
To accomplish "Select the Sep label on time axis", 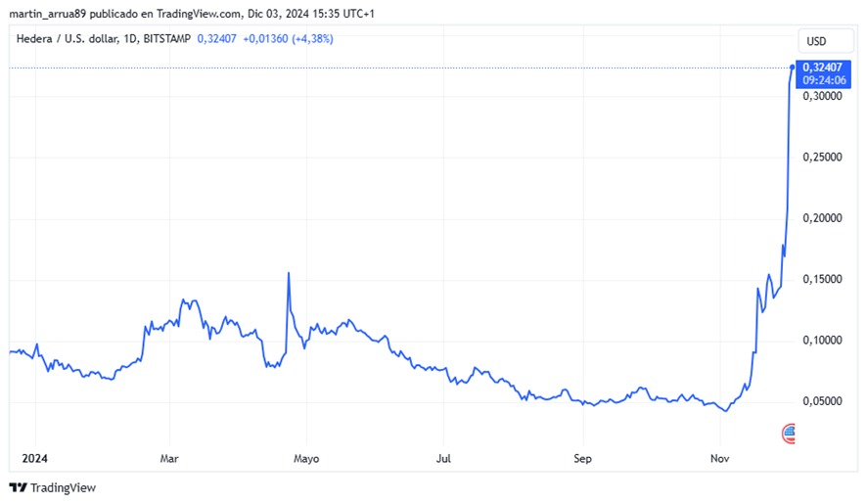I will point(582,458).
